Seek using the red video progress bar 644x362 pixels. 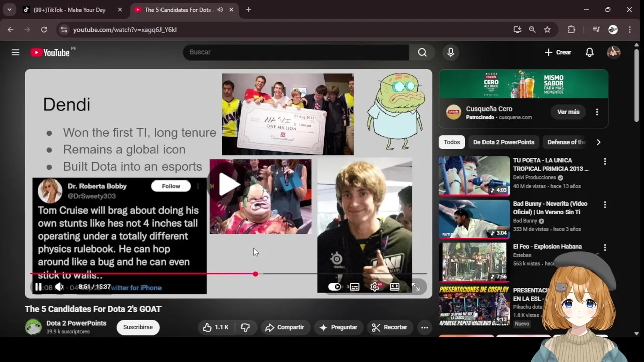(228, 274)
